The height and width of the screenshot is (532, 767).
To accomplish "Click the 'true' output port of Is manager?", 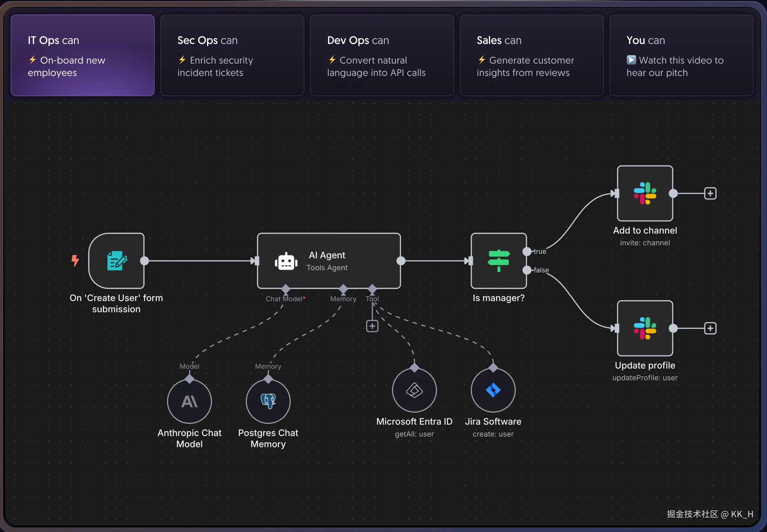I will point(527,252).
